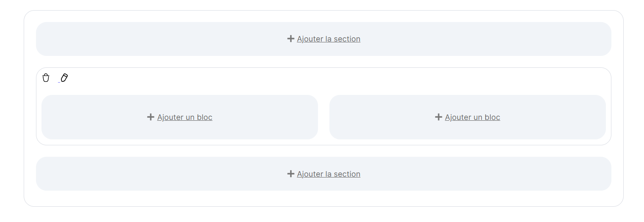This screenshot has height=222, width=644.
Task: Delete the section with the trash icon
Action: 46,78
